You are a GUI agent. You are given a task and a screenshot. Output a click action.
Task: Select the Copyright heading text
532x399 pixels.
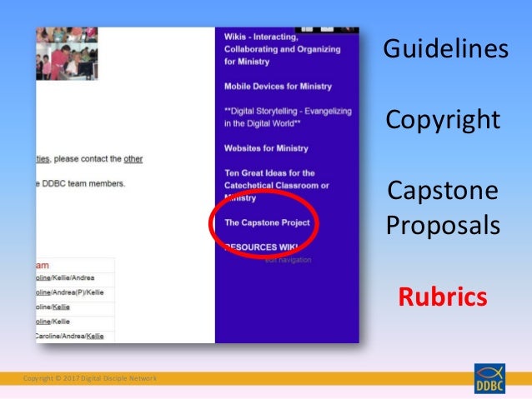pyautogui.click(x=443, y=120)
